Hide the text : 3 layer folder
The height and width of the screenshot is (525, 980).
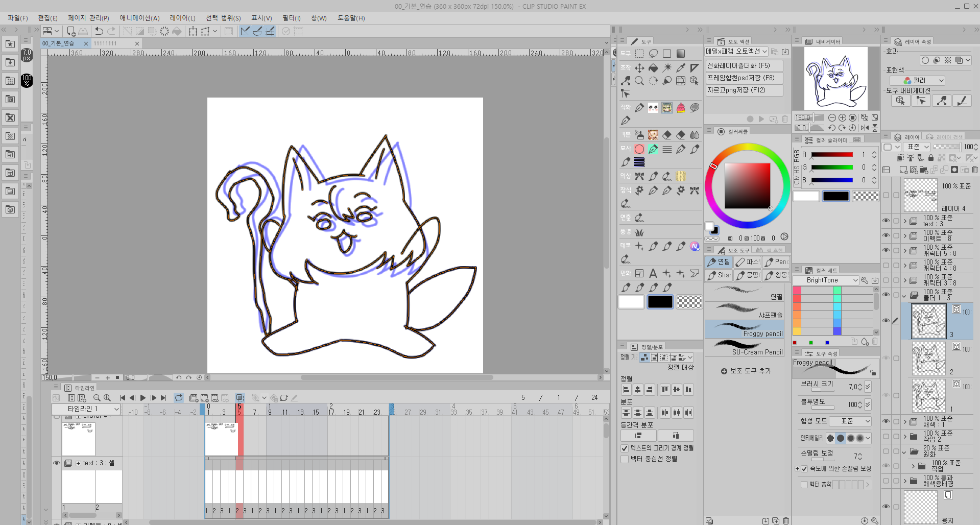[886, 221]
